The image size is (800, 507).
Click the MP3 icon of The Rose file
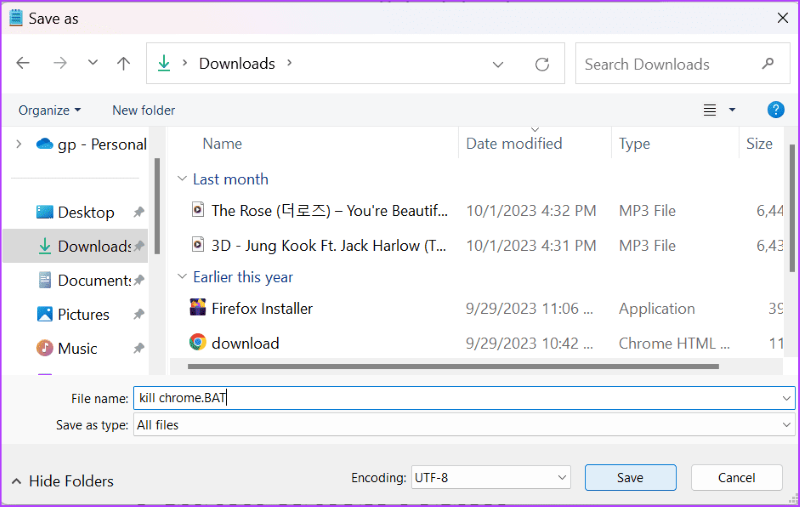(x=198, y=209)
